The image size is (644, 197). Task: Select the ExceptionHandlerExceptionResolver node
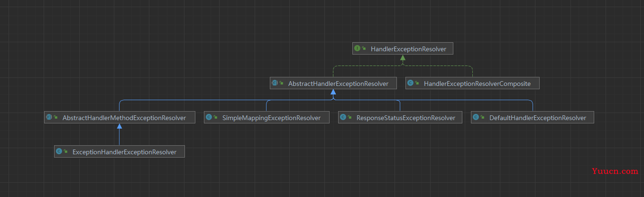(120, 152)
